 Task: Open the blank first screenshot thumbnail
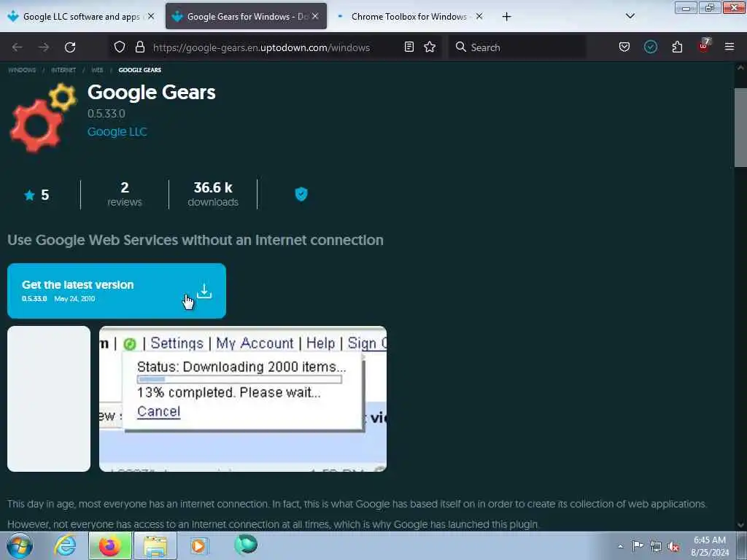coord(49,399)
